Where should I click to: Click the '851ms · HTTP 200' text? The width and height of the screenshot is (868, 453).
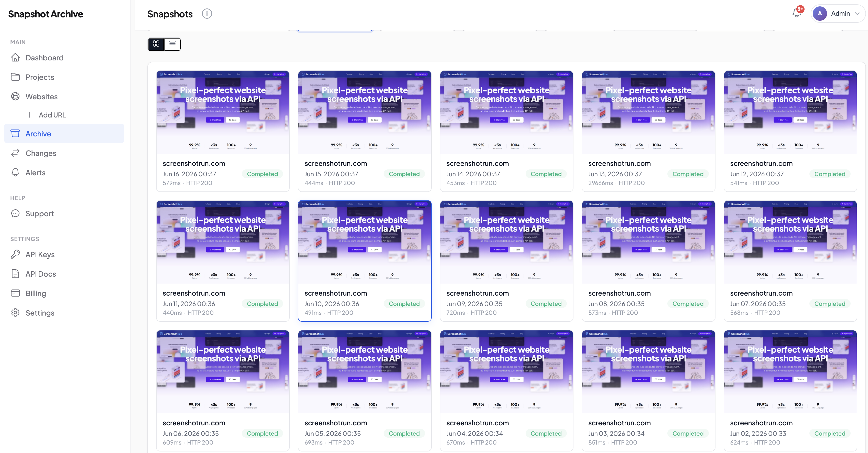[x=613, y=443]
